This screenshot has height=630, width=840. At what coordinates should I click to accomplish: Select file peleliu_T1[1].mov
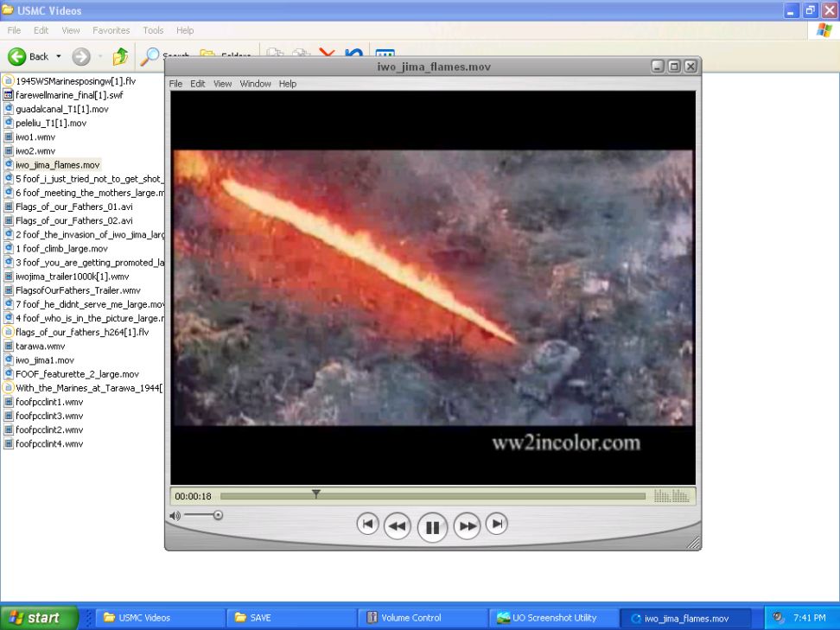pyautogui.click(x=51, y=124)
